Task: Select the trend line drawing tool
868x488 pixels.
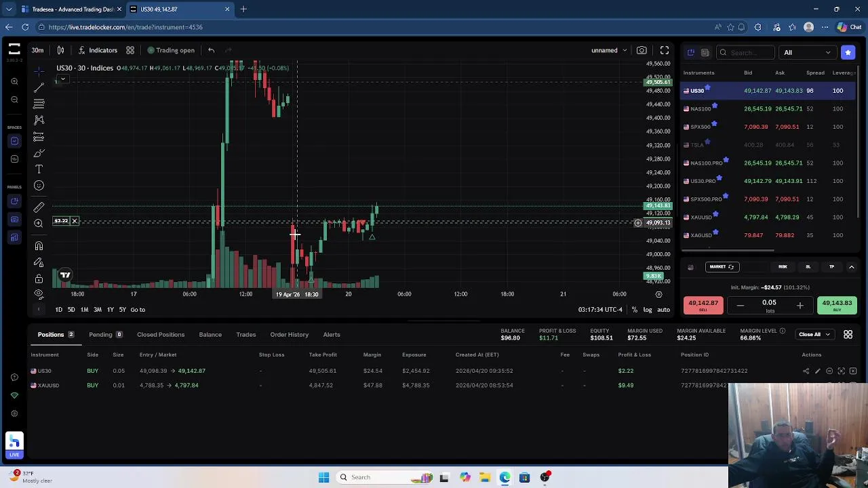Action: pos(39,87)
